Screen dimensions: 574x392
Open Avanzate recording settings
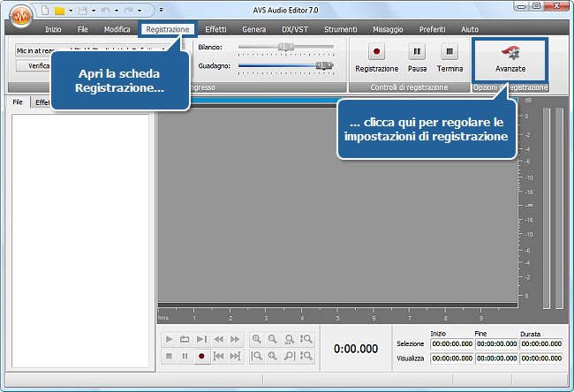pyautogui.click(x=510, y=59)
